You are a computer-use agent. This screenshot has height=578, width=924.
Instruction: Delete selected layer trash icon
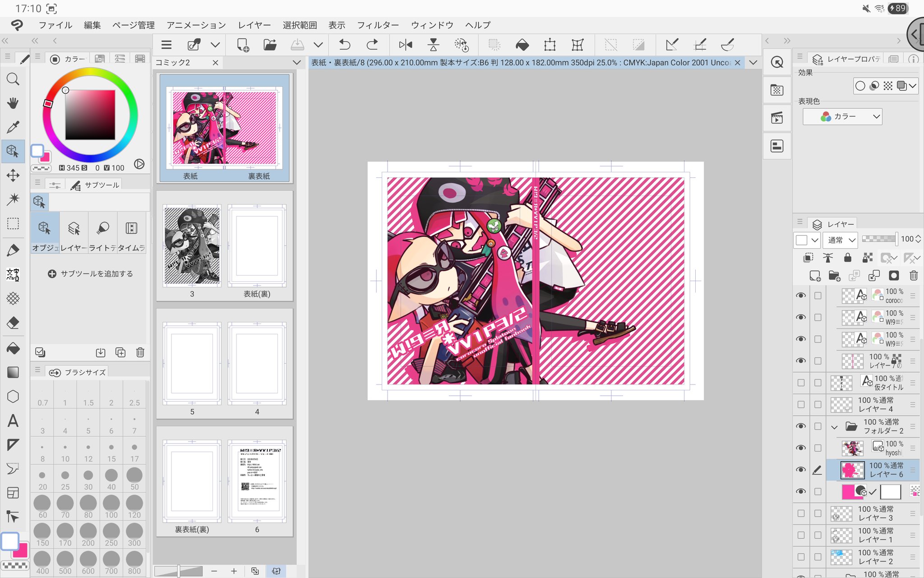(x=914, y=276)
